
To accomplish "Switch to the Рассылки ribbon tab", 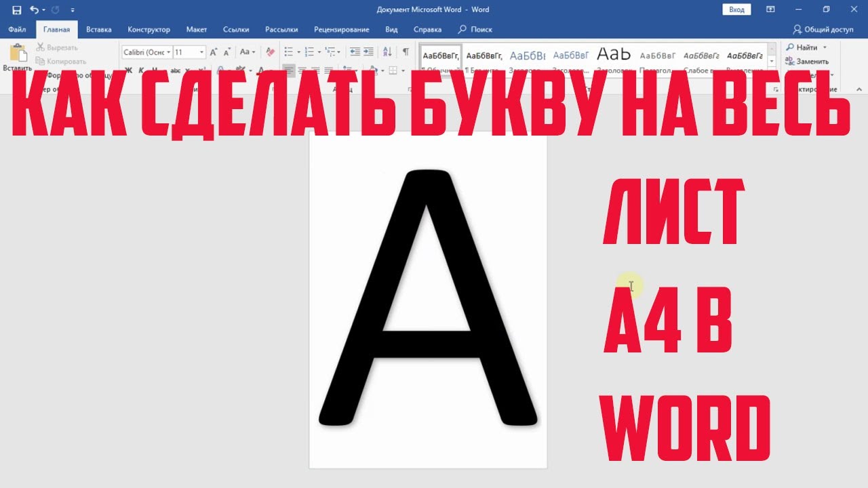I will [x=281, y=29].
